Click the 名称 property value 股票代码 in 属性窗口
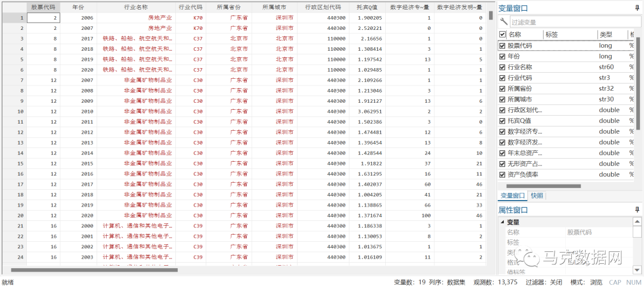Screen dimensions: 644x286 coord(579,232)
